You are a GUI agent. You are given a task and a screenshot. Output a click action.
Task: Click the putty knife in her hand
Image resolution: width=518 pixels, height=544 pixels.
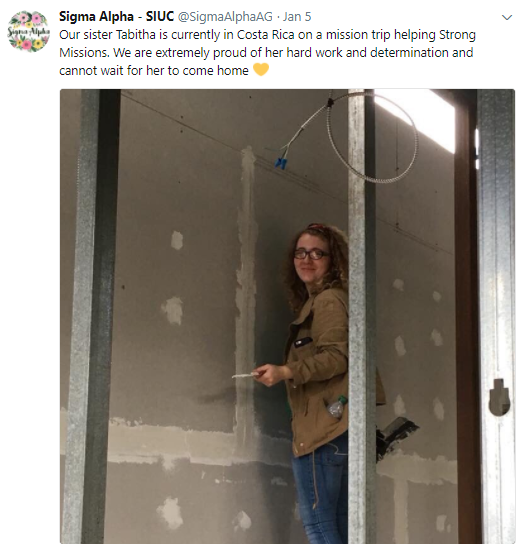pyautogui.click(x=245, y=375)
